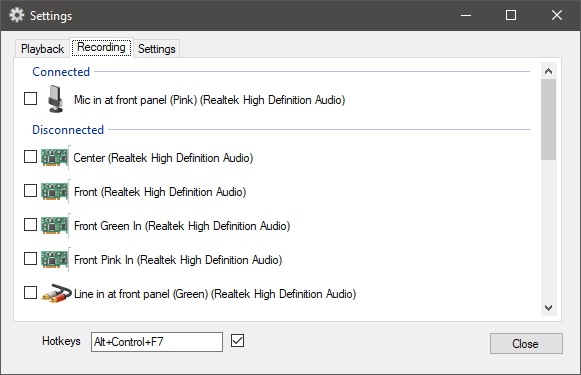Click the scroll down arrow of device list
Viewport: 581px width, 375px height.
548,308
